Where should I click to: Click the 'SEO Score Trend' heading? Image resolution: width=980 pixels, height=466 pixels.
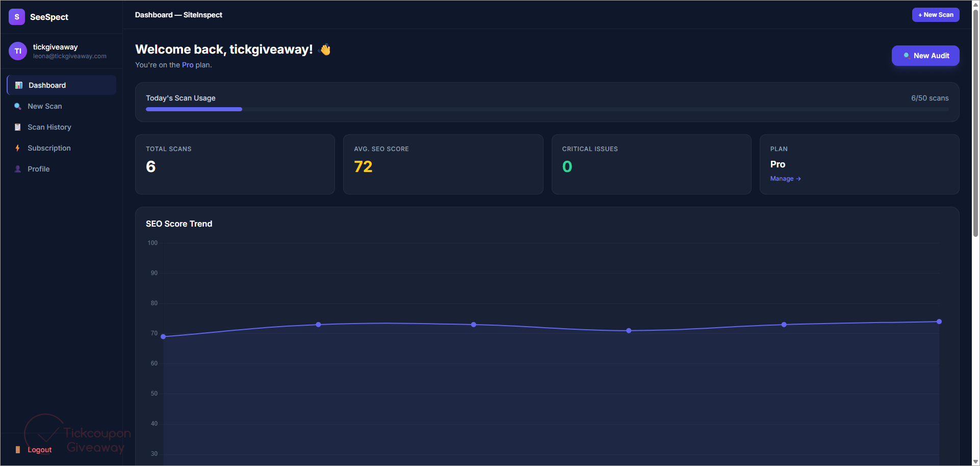point(179,224)
